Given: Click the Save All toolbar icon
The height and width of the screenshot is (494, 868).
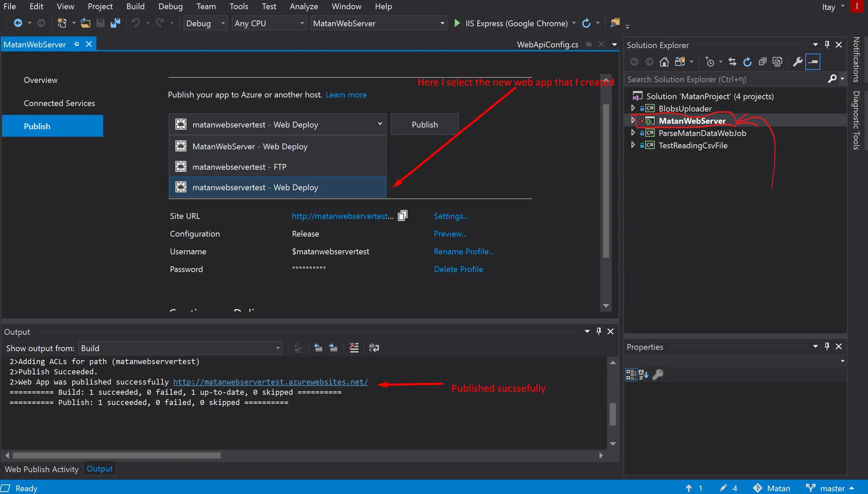Looking at the screenshot, I should click(115, 23).
